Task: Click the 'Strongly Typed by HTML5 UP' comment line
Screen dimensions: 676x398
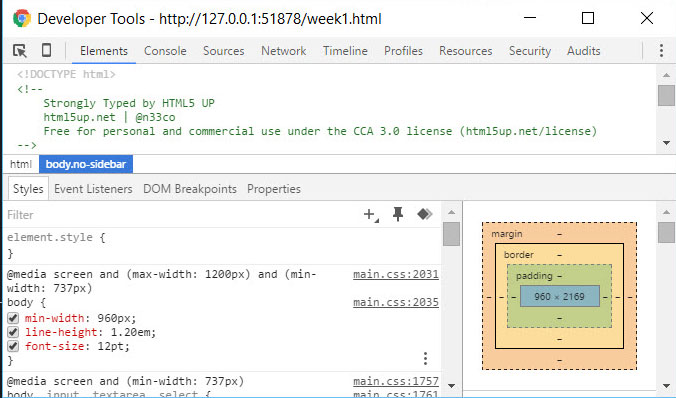Action: pos(129,103)
